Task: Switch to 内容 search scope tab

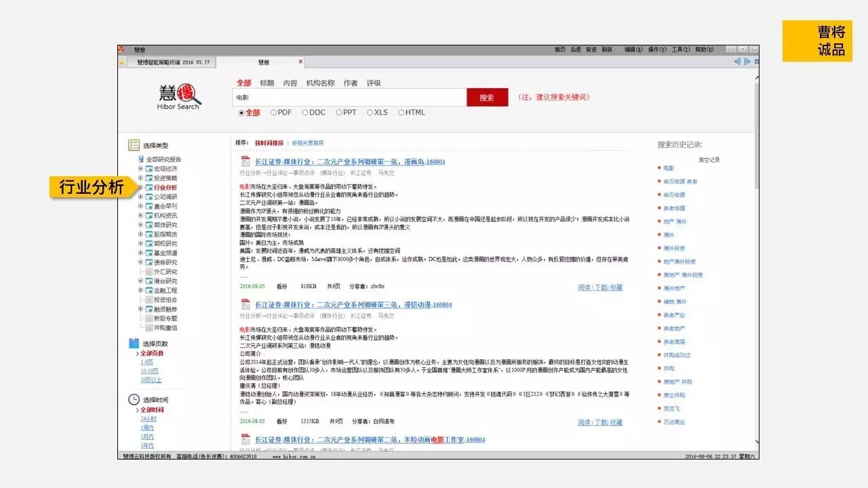Action: click(x=290, y=83)
